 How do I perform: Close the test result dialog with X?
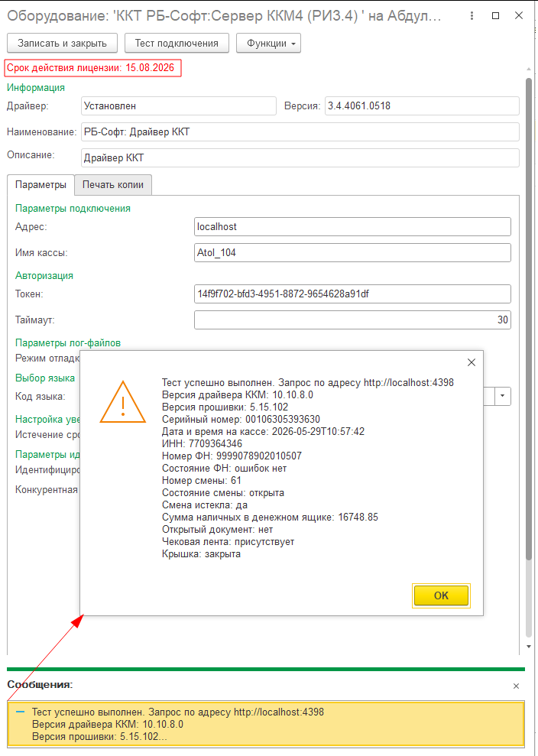click(472, 362)
